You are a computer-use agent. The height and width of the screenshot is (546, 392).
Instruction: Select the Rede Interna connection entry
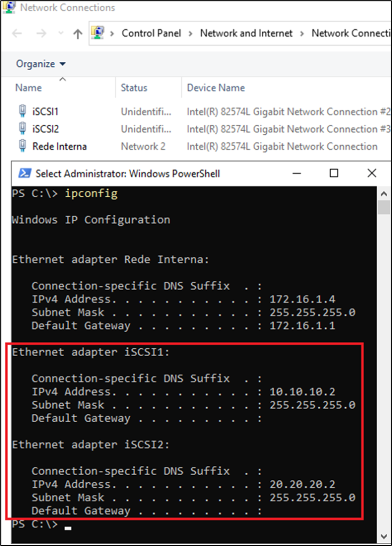point(59,146)
